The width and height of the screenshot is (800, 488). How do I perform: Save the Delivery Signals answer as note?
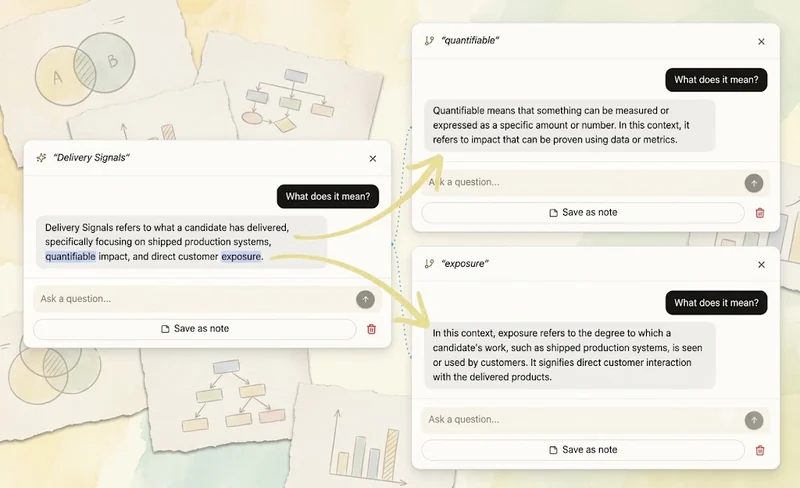(x=195, y=329)
